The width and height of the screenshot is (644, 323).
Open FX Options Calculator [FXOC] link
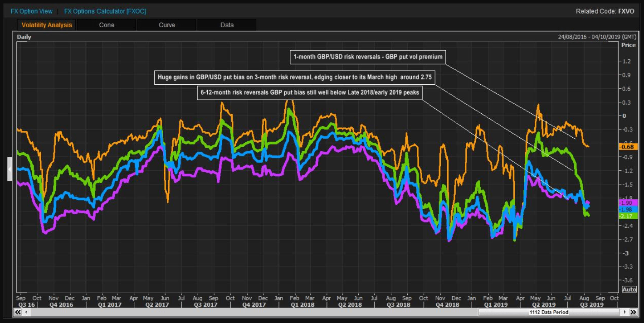coord(105,11)
